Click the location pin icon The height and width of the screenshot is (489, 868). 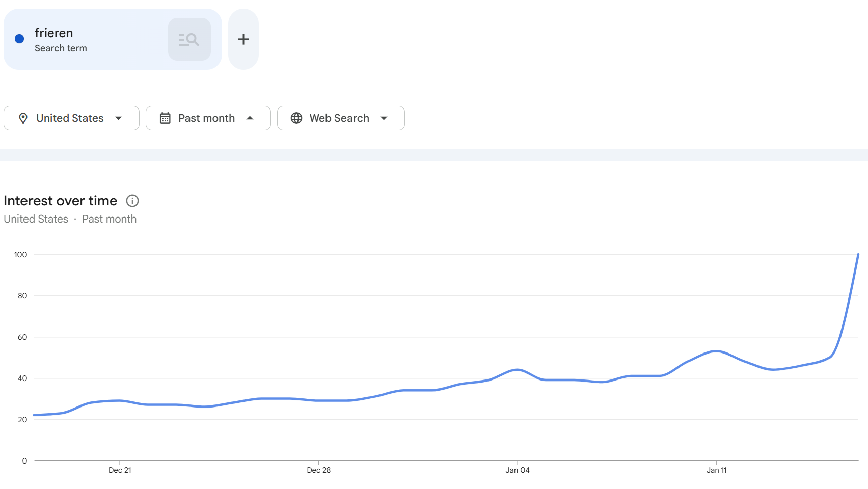point(23,118)
